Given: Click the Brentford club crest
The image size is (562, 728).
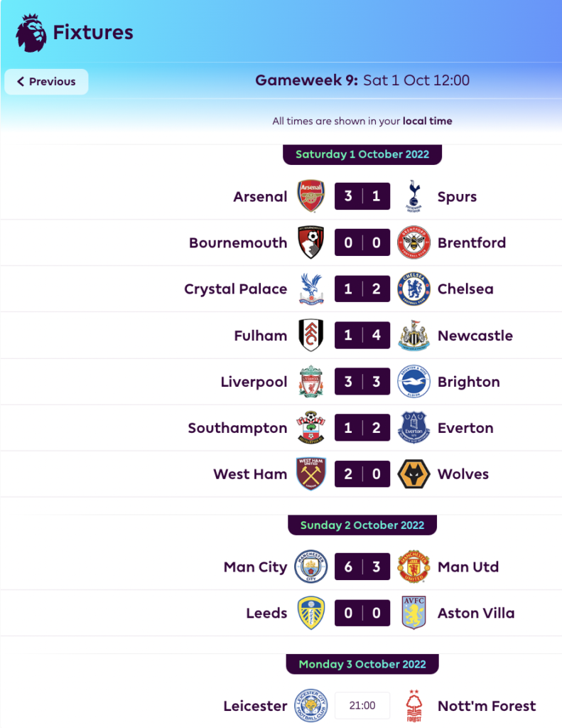Looking at the screenshot, I should pos(414,242).
